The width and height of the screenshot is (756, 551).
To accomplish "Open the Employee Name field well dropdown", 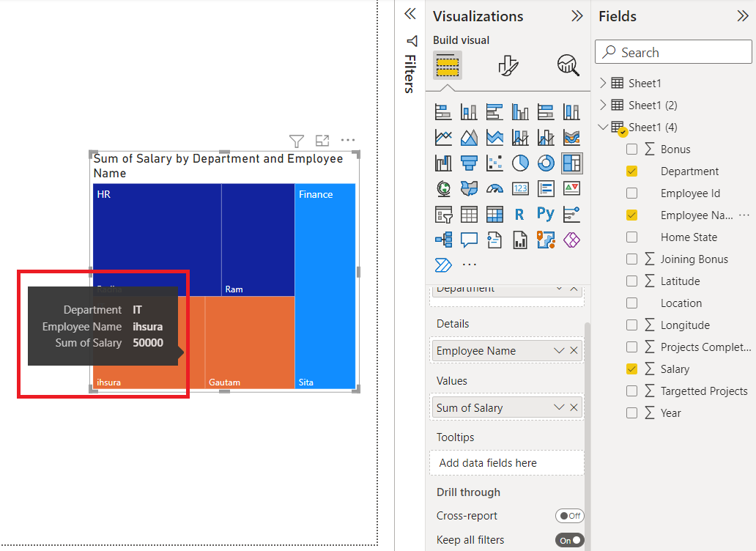I will [x=559, y=350].
